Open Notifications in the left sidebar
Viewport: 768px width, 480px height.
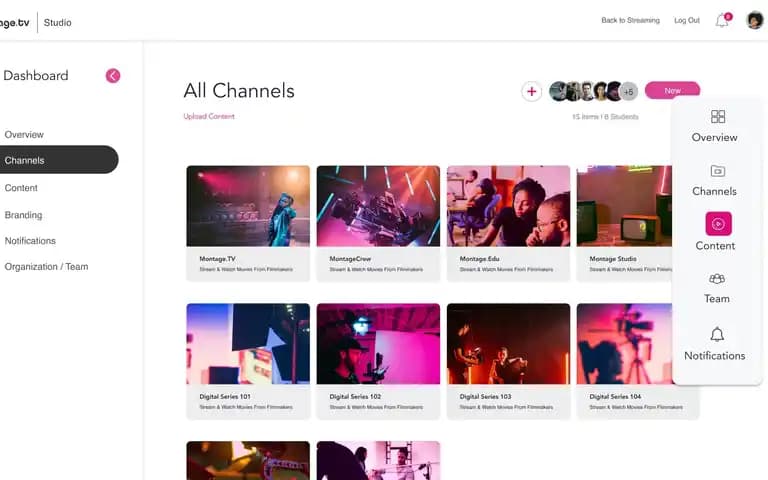pos(30,240)
